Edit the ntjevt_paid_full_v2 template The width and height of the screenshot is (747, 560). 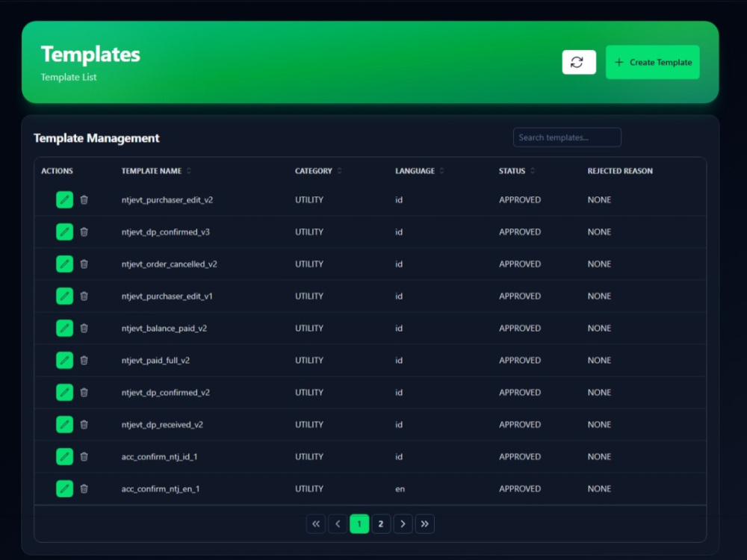click(65, 361)
